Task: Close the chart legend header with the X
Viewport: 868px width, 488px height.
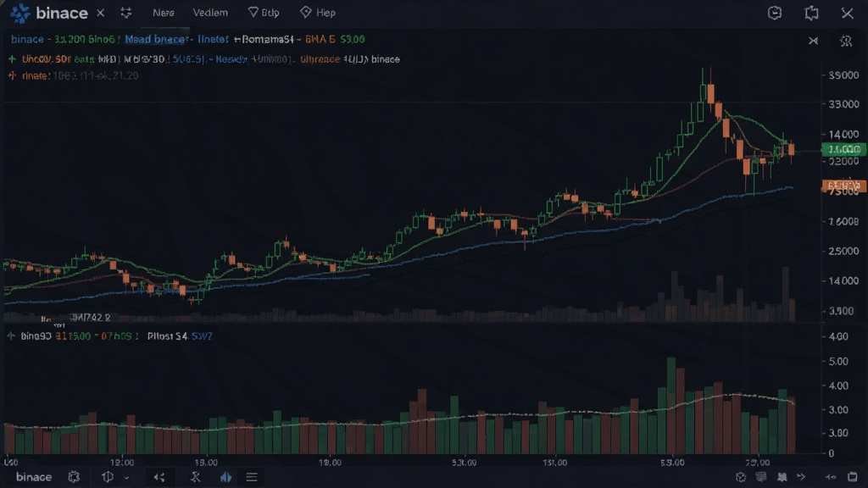Action: tap(813, 41)
